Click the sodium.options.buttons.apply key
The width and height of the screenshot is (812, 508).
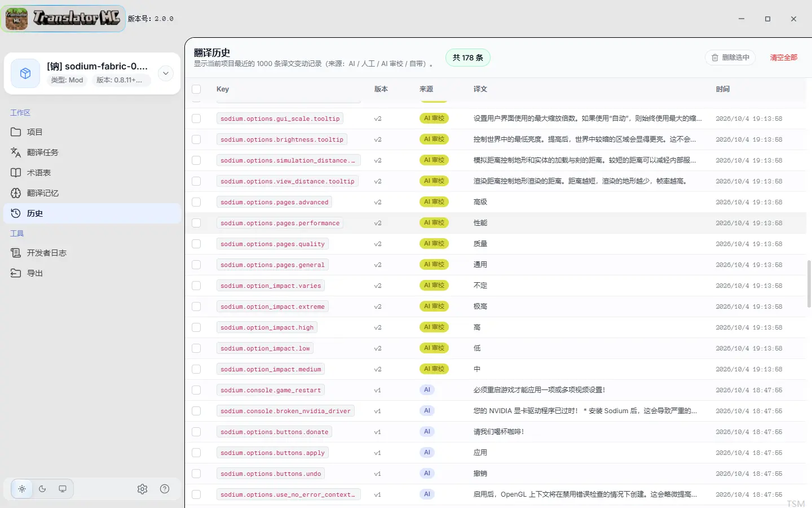(x=272, y=453)
